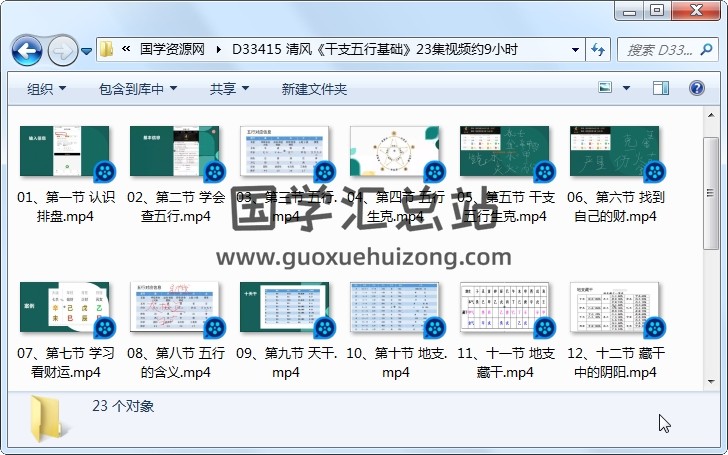Select 11、十一节 地支藏干.mp4 thumbnail
The height and width of the screenshot is (455, 728).
[x=505, y=307]
